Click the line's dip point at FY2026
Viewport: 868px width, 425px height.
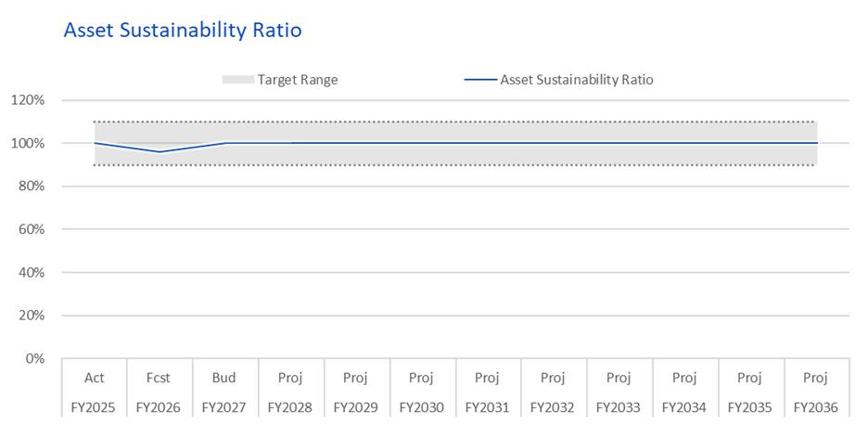coord(160,152)
